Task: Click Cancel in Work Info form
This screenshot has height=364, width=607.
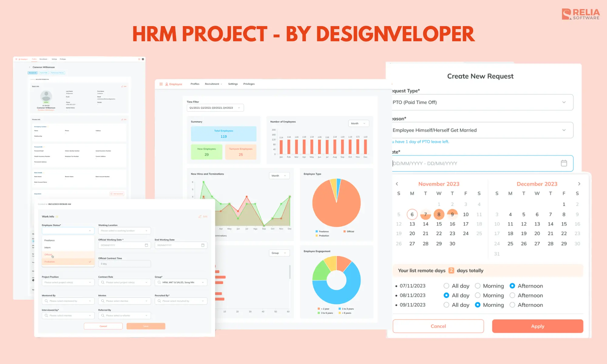Action: click(103, 326)
